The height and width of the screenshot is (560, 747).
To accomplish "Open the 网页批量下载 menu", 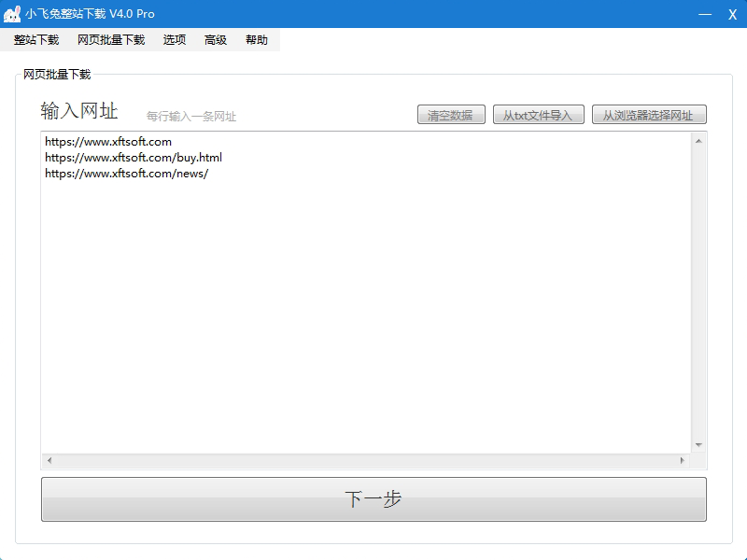I will coord(111,40).
